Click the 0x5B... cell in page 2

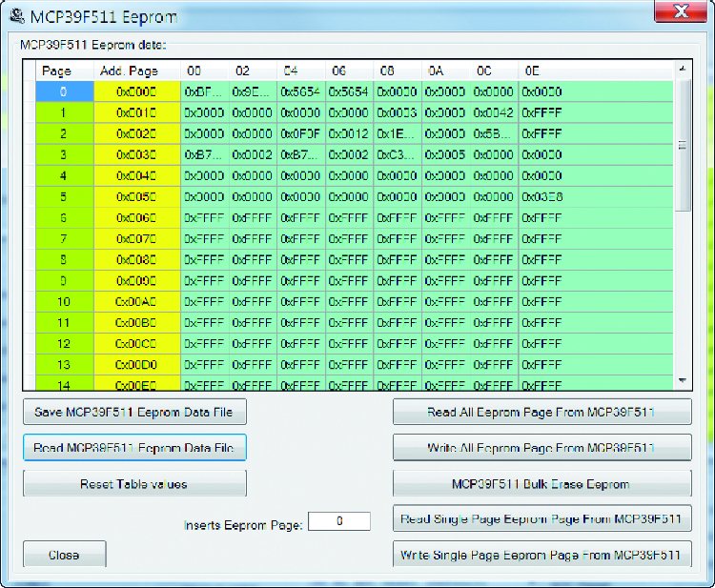[x=495, y=133]
